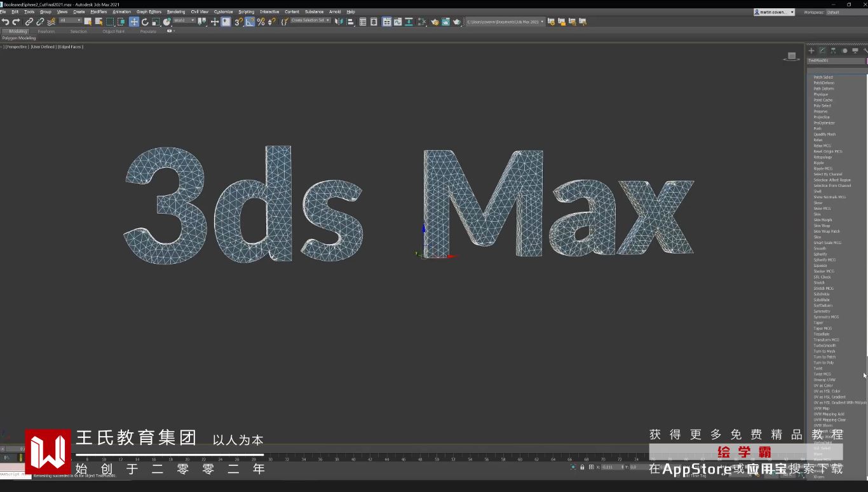The image size is (868, 492).
Task: Click the Align tool icon
Action: 350,22
